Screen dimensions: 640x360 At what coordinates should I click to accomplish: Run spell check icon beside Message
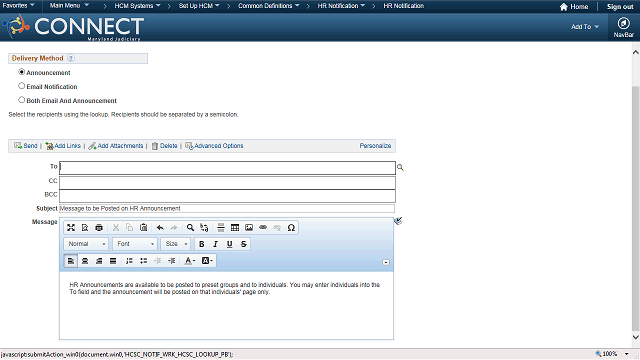[398, 221]
